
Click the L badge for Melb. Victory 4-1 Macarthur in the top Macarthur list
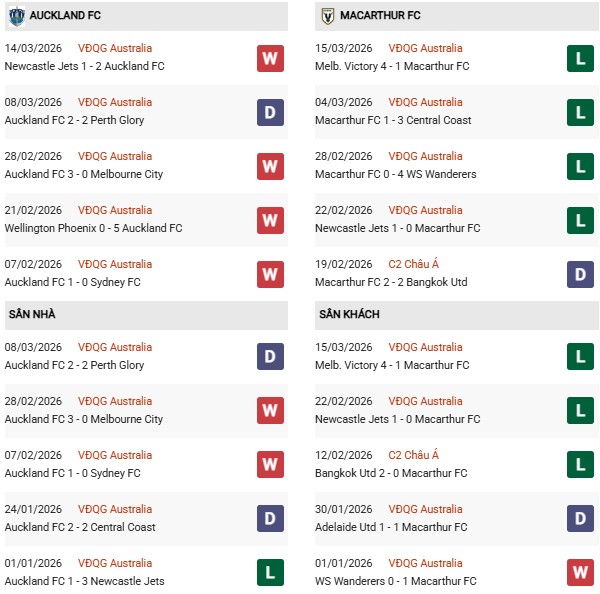coord(580,58)
